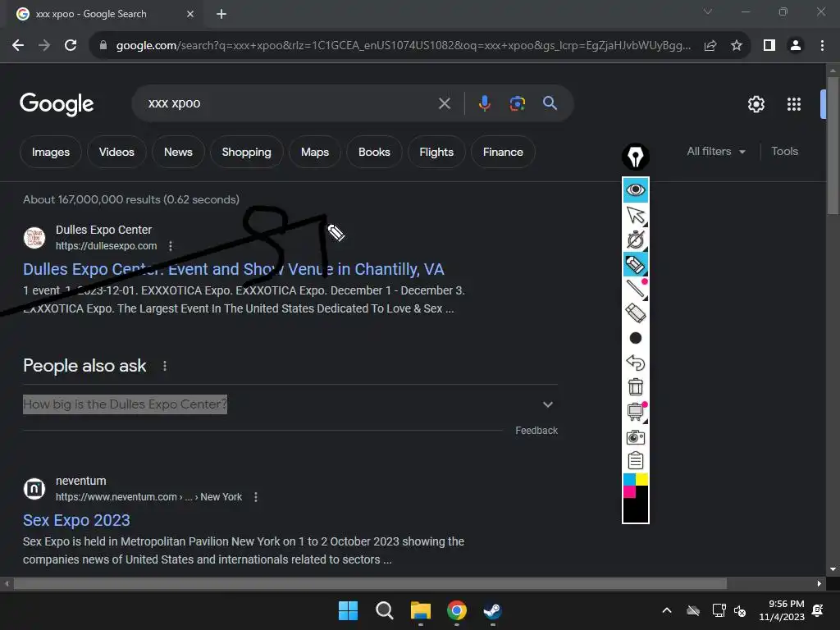Open the Google apps grid

pyautogui.click(x=793, y=104)
